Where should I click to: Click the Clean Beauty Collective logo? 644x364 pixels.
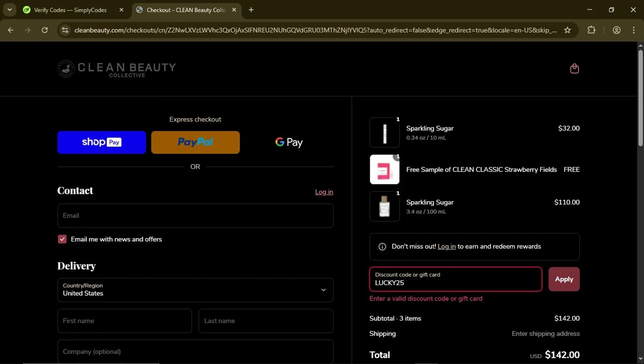click(x=117, y=69)
